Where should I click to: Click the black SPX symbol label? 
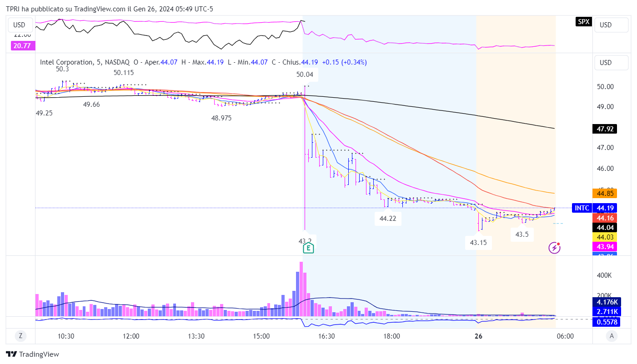coord(583,21)
